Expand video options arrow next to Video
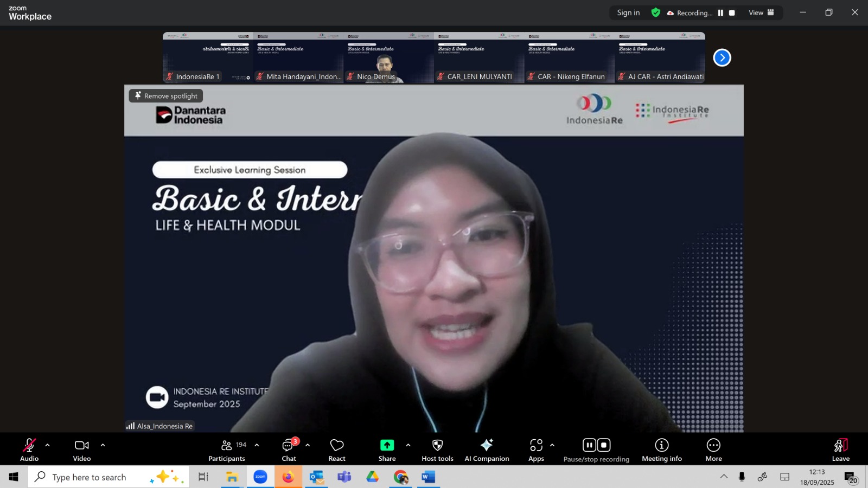Viewport: 868px width, 488px height. click(103, 445)
